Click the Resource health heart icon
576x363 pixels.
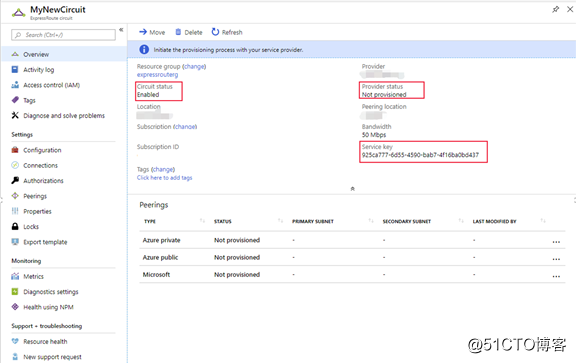[15, 341]
